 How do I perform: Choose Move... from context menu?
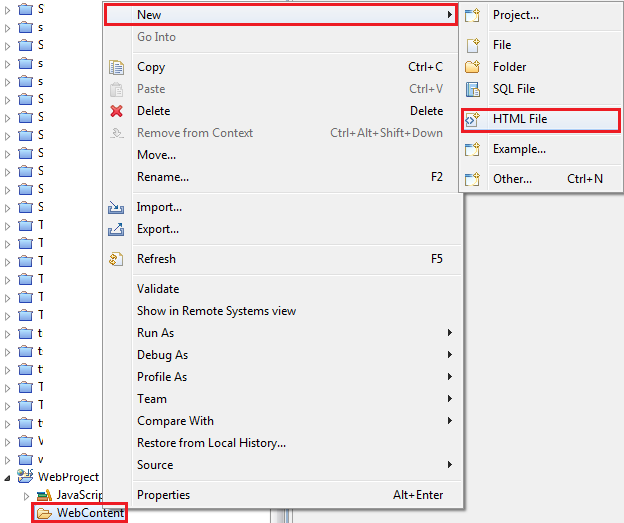[x=281, y=155]
